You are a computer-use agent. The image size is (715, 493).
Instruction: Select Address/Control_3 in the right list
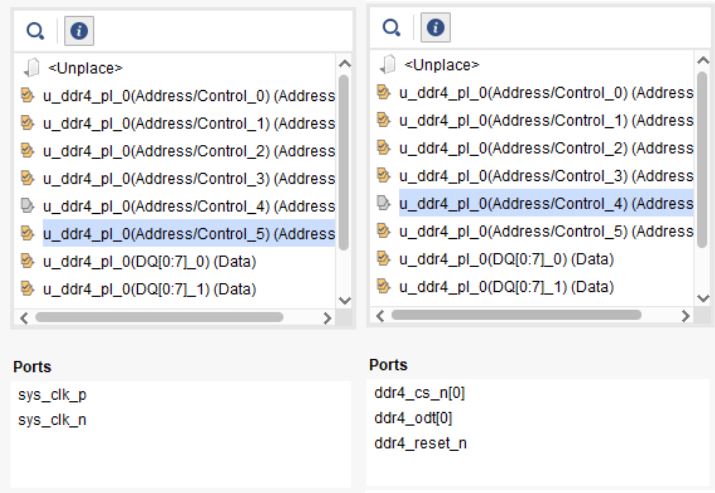545,176
